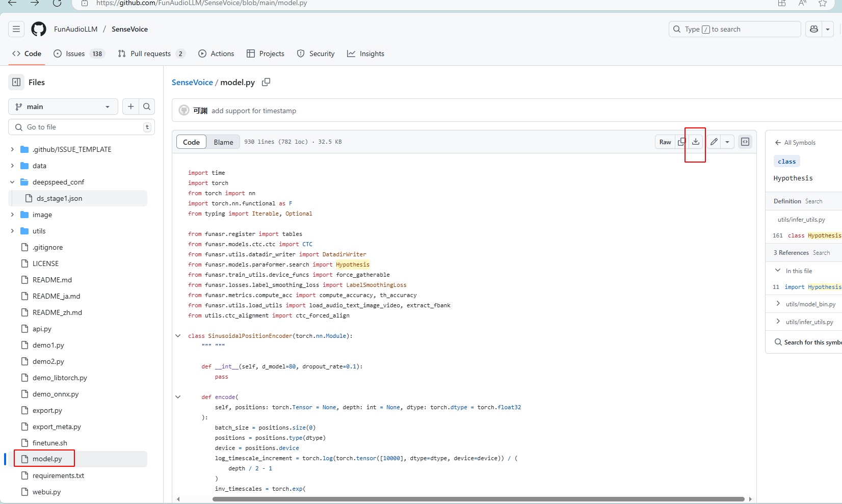Viewport: 842px width, 504px height.
Task: Download the raw file icon
Action: click(696, 142)
